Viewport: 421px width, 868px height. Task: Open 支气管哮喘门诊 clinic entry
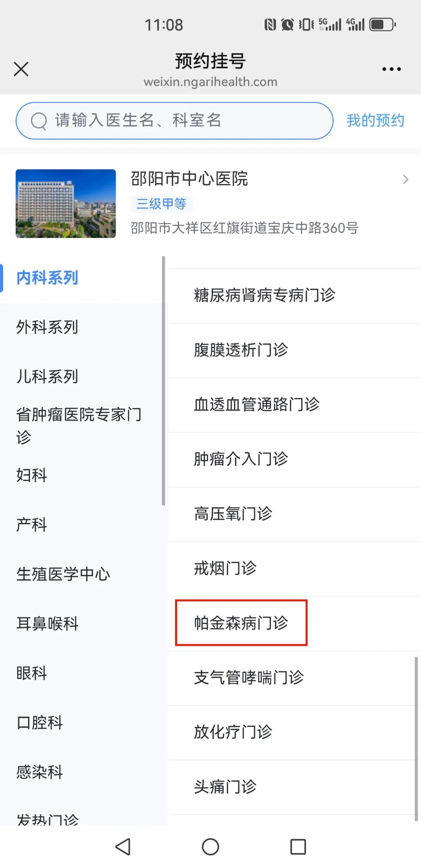tap(249, 677)
